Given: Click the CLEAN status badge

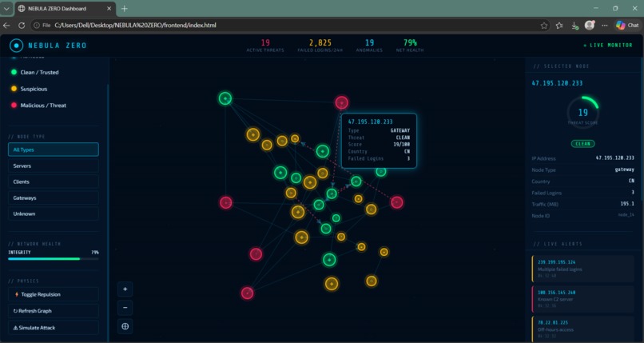Looking at the screenshot, I should tap(582, 144).
